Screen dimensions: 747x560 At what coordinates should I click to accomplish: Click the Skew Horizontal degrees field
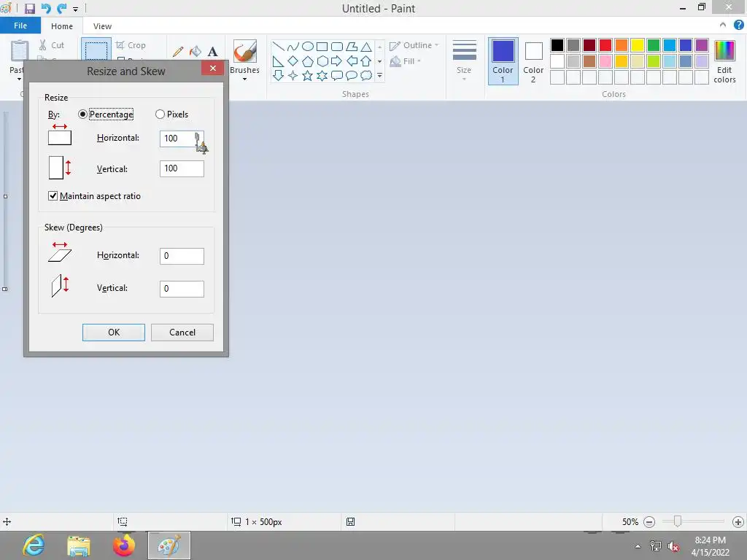182,256
